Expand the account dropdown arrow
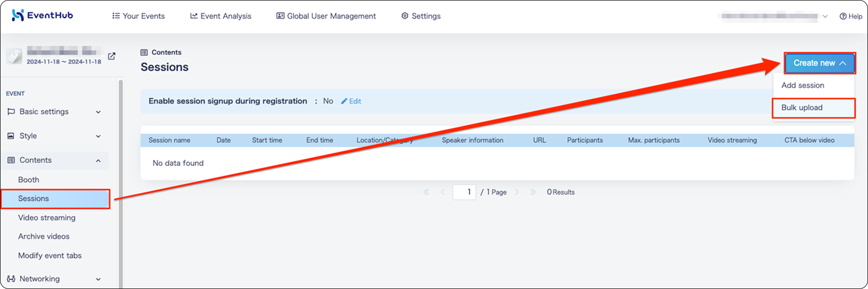The width and height of the screenshot is (868, 289). pyautogui.click(x=825, y=16)
